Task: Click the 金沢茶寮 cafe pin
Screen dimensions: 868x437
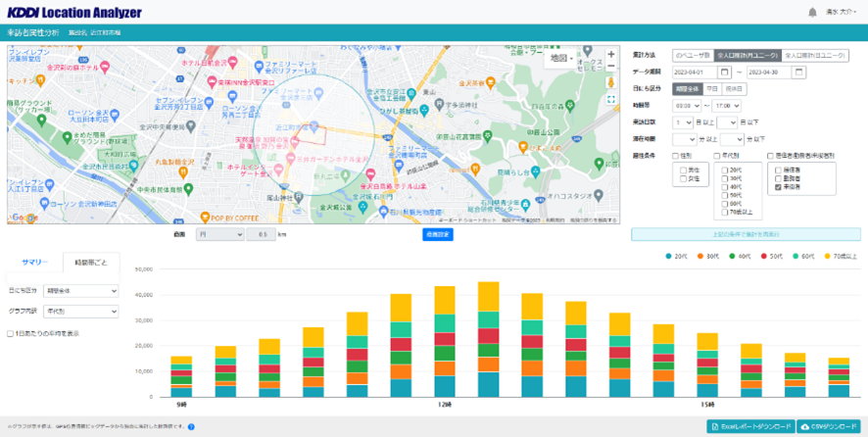Action: pyautogui.click(x=491, y=82)
